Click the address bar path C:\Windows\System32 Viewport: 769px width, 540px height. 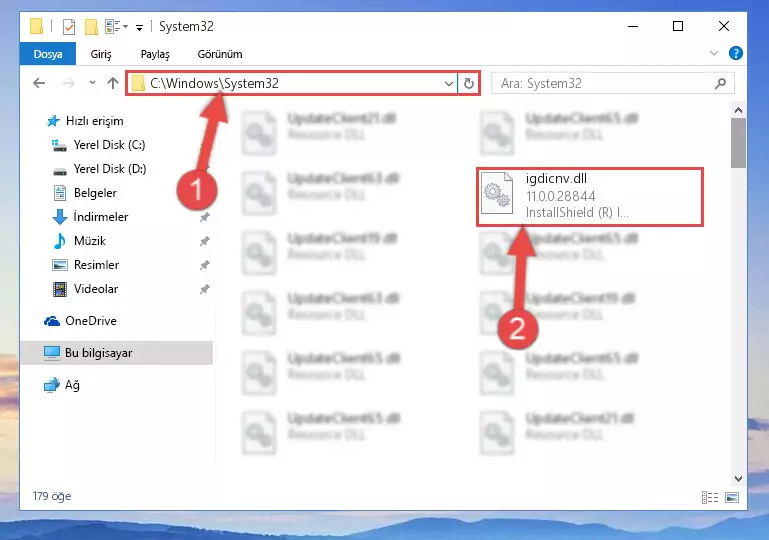pyautogui.click(x=214, y=83)
